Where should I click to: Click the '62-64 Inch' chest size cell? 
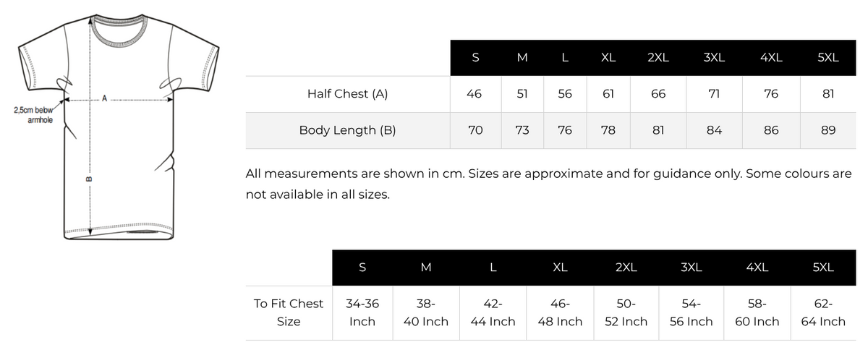[823, 312]
